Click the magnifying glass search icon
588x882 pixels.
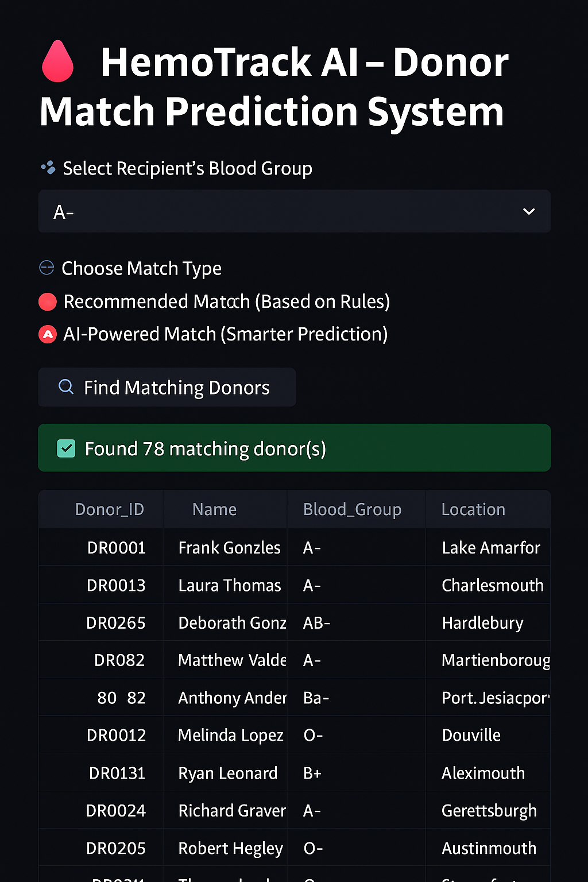click(x=66, y=387)
